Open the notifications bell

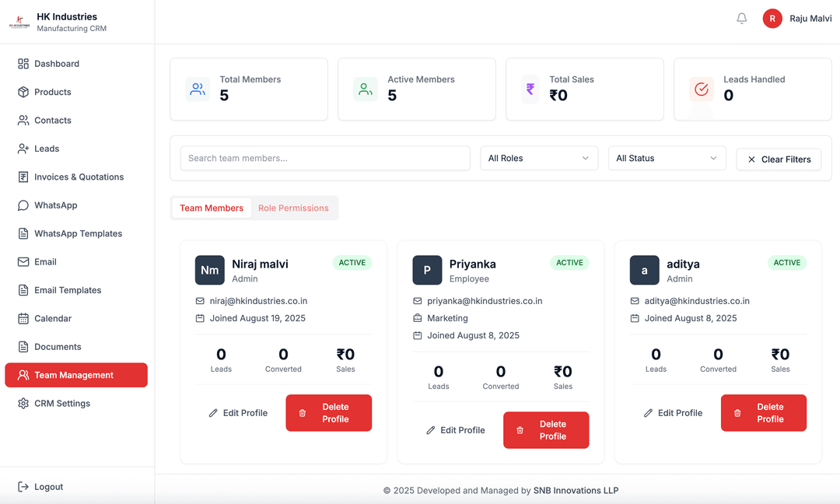click(x=741, y=18)
